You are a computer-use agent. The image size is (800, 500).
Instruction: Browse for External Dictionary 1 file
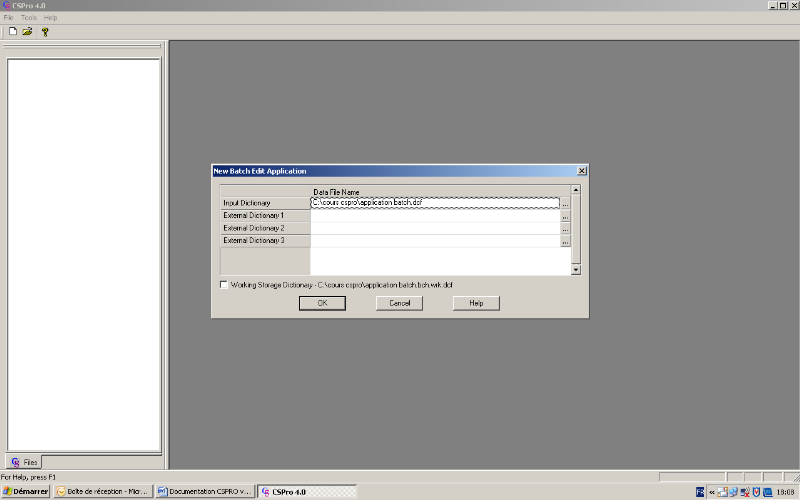coord(565,216)
